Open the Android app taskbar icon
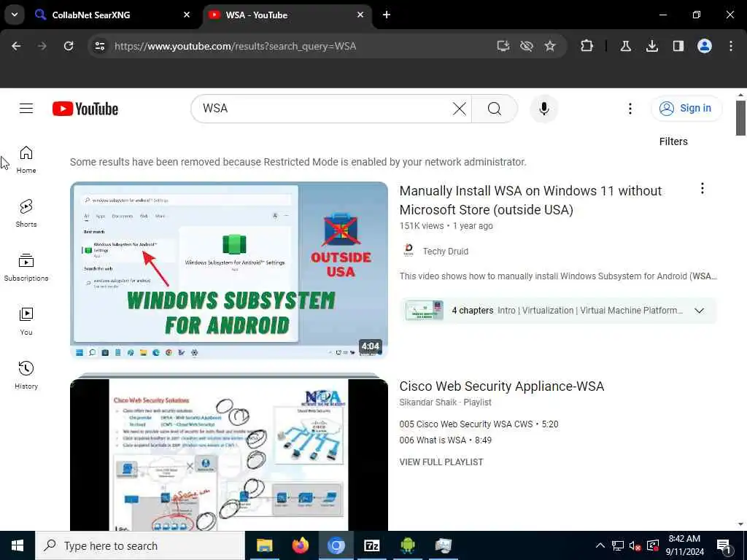This screenshot has height=560, width=747. point(407,545)
